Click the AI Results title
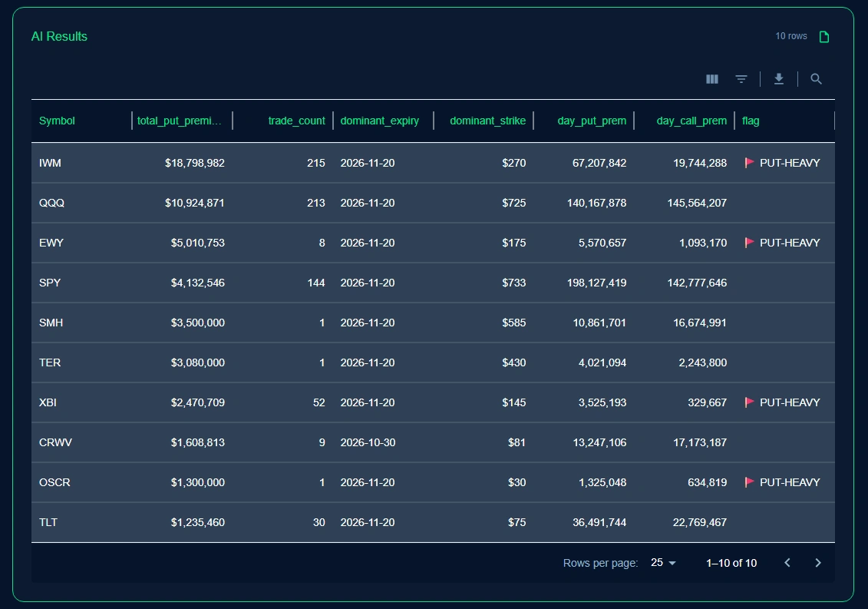This screenshot has width=868, height=609. tap(59, 37)
